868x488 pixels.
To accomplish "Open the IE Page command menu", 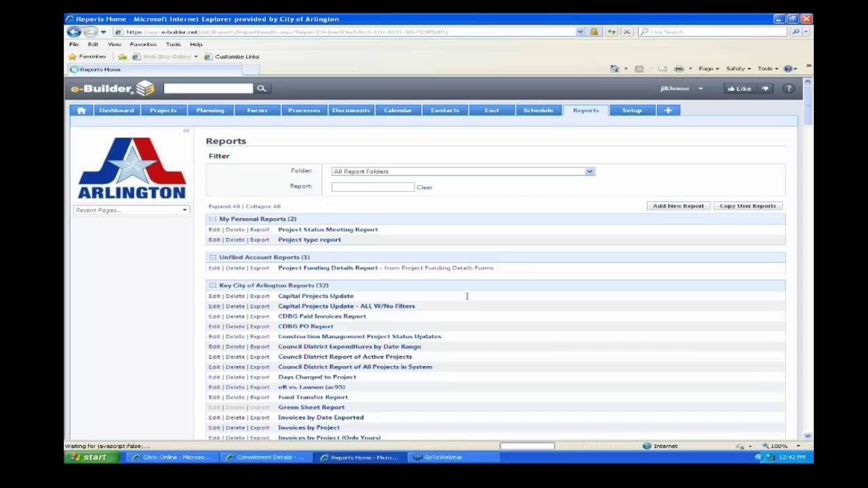I will pyautogui.click(x=709, y=68).
